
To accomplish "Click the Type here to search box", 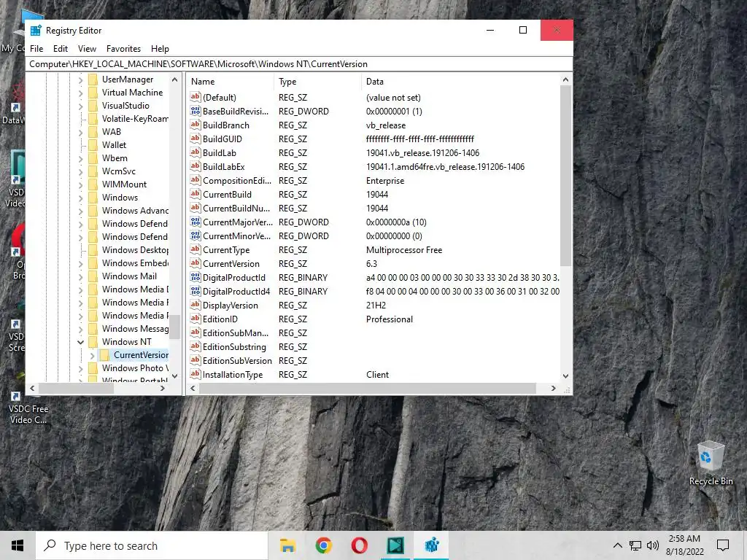I will tap(152, 545).
